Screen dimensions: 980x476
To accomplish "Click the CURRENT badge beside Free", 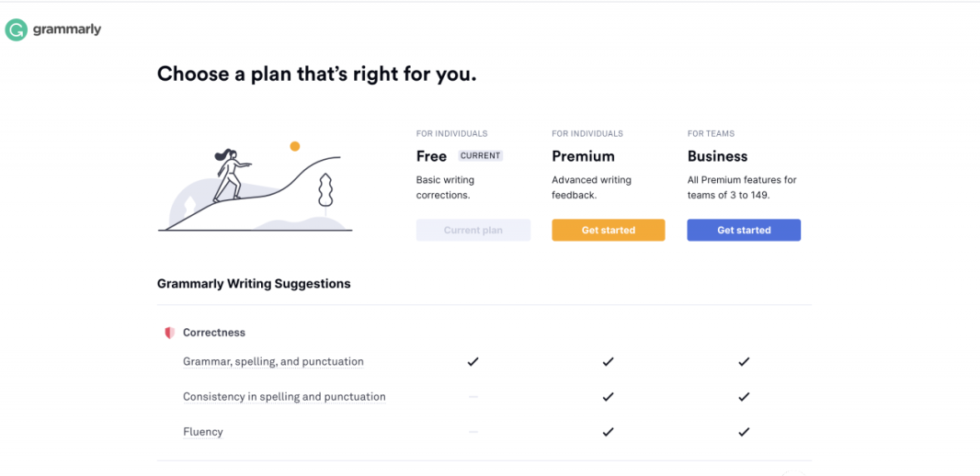I will pos(481,156).
